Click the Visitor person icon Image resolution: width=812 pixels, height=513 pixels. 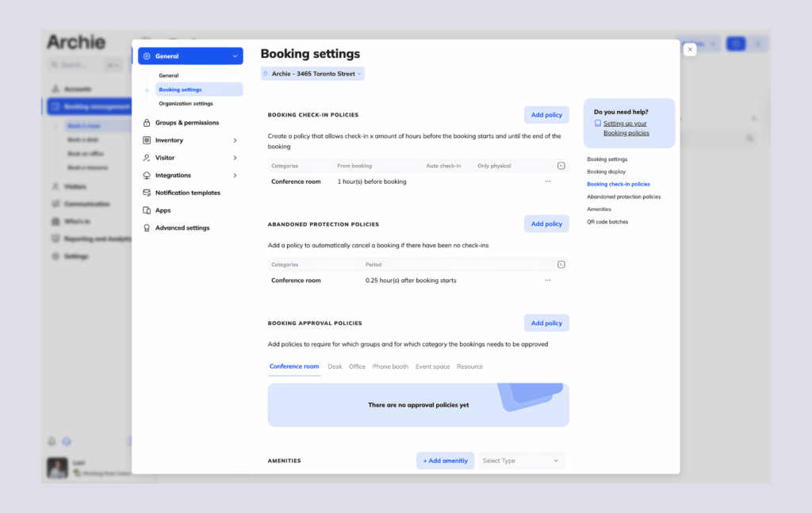[148, 158]
